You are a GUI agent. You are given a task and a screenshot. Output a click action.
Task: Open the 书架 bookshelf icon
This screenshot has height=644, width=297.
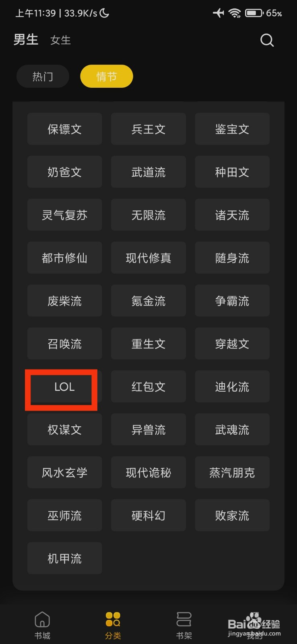[x=184, y=619]
